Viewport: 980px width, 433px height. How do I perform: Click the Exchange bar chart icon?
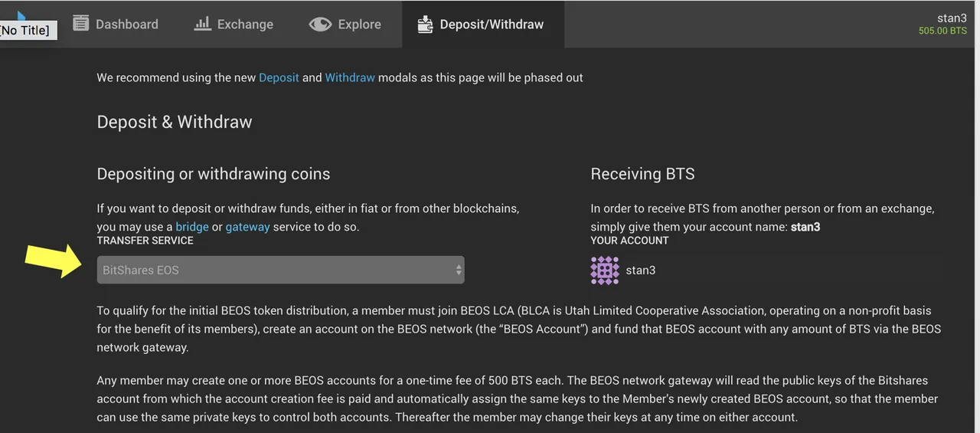(x=202, y=24)
